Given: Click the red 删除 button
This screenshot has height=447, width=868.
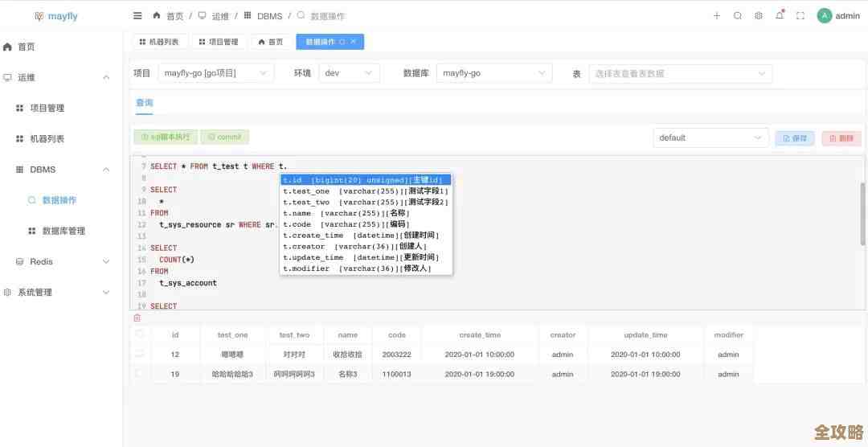Looking at the screenshot, I should point(841,138).
